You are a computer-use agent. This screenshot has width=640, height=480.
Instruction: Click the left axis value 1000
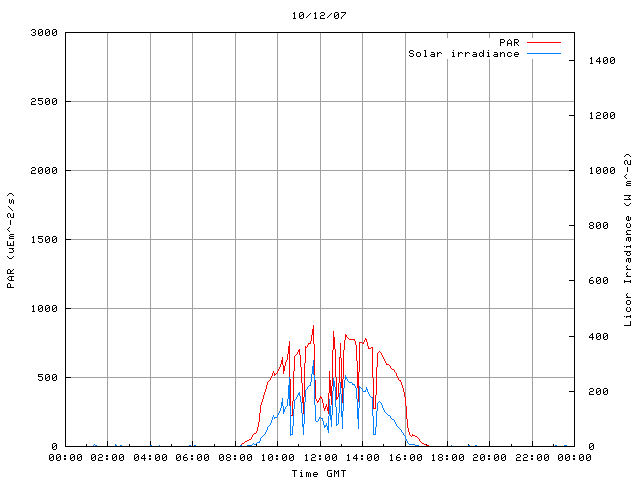coord(44,309)
